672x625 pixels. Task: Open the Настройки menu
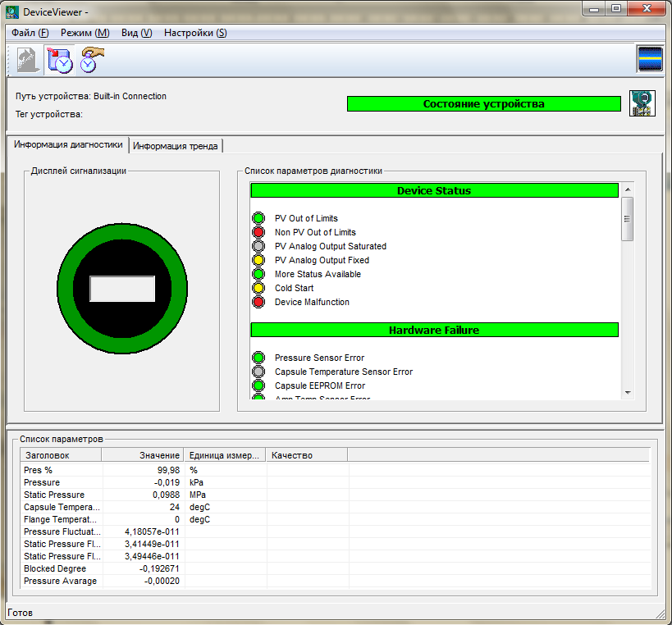[x=195, y=33]
